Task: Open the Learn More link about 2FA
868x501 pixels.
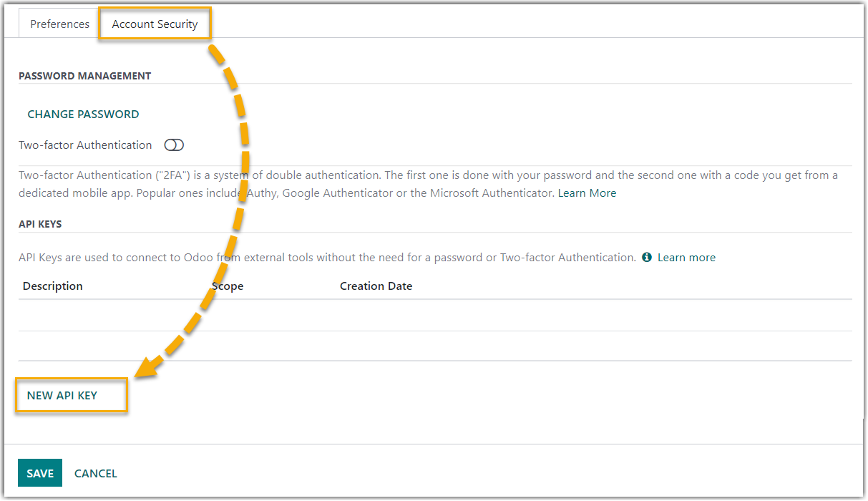Action: click(587, 193)
